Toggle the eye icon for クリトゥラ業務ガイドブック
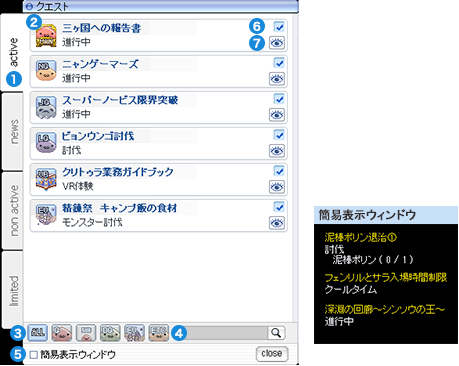This screenshot has height=366, width=459. click(x=277, y=187)
